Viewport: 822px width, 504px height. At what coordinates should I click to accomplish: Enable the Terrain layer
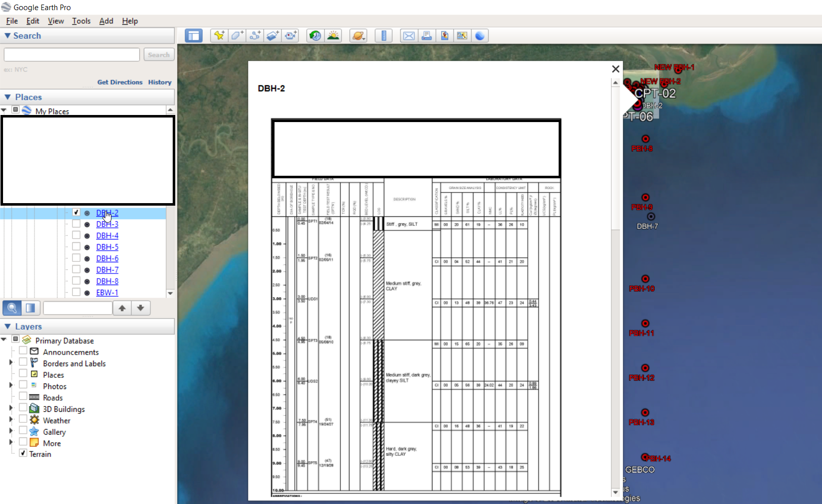(22, 453)
